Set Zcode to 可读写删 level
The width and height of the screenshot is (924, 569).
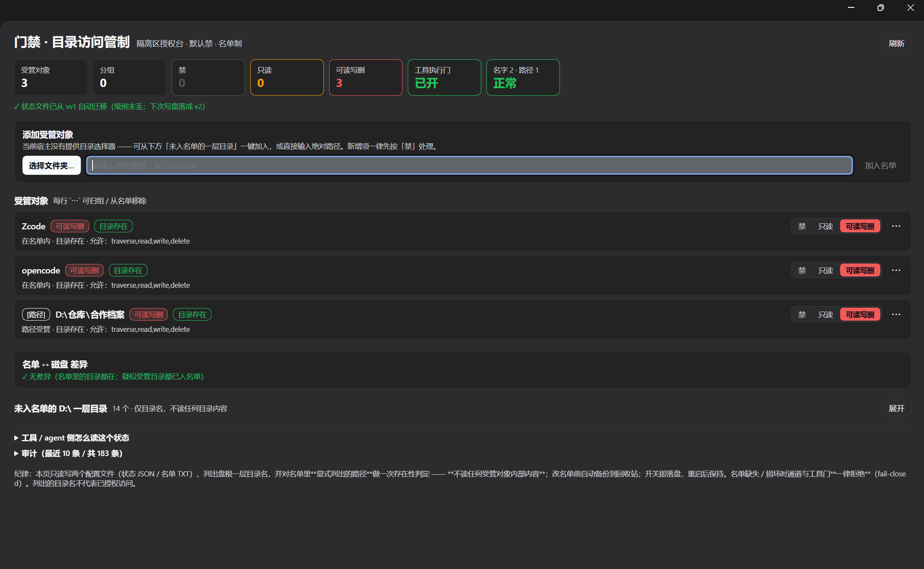click(x=860, y=226)
